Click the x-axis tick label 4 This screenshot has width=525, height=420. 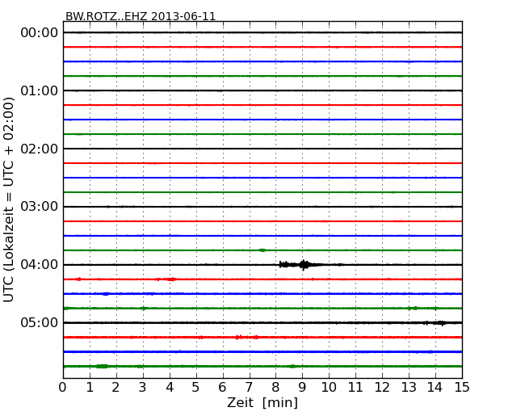coord(170,388)
